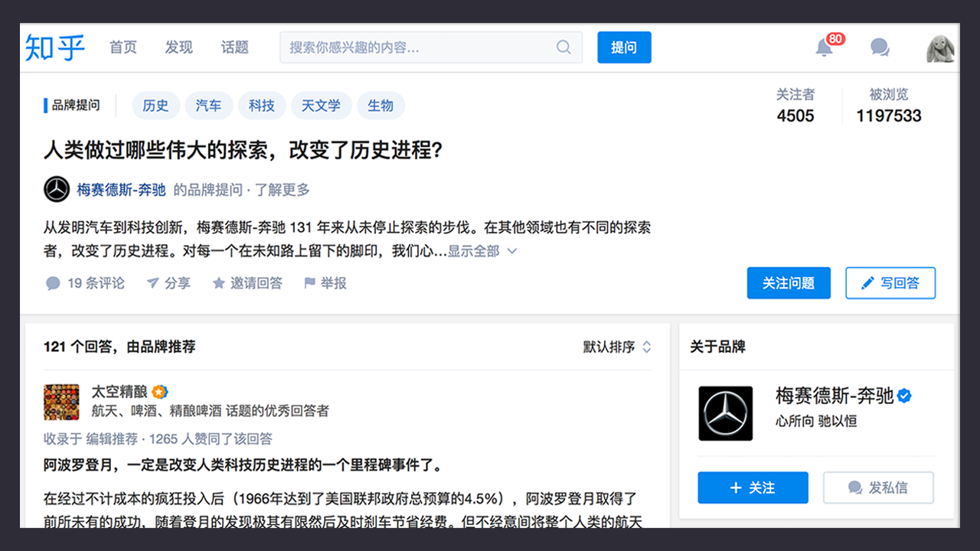
Task: Open the notification bell with 80 alerts
Action: pyautogui.click(x=824, y=47)
